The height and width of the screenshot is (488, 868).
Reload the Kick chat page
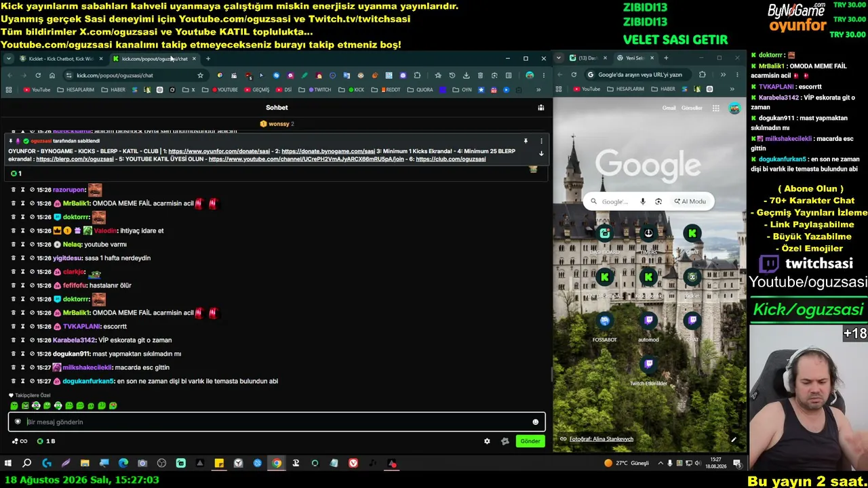(x=38, y=75)
